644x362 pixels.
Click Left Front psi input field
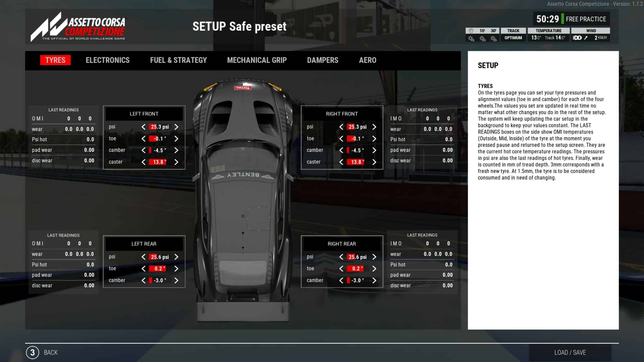159,127
